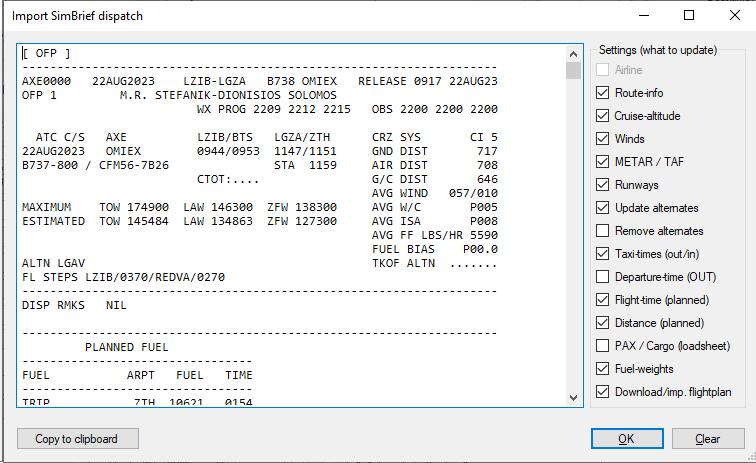Disable the Winds update option

[x=602, y=139]
